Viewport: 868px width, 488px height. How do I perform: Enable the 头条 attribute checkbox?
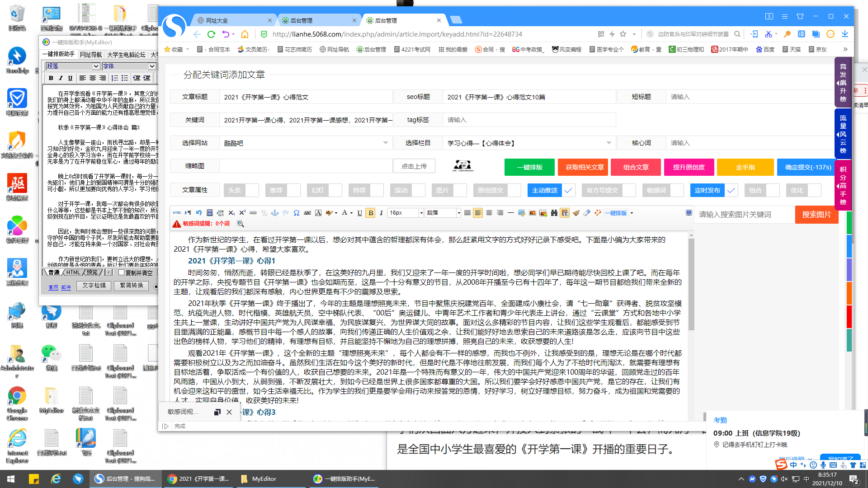[x=252, y=190]
